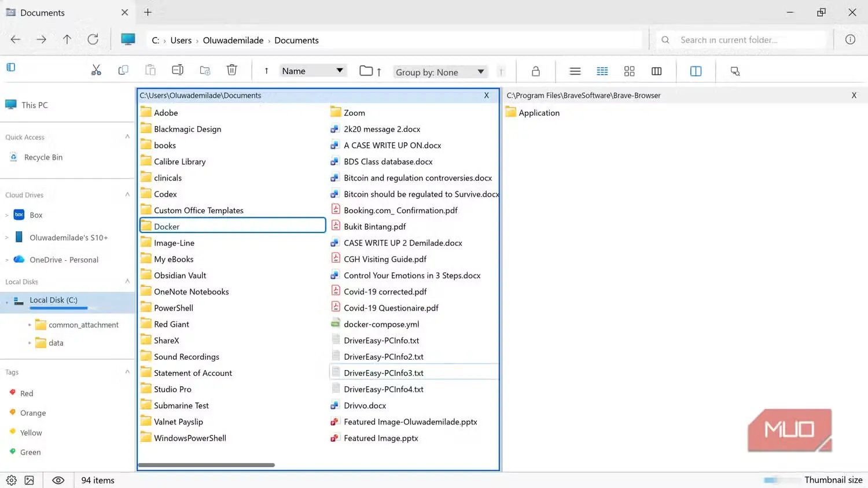868x488 pixels.
Task: Navigate up one folder level
Action: pos(67,40)
